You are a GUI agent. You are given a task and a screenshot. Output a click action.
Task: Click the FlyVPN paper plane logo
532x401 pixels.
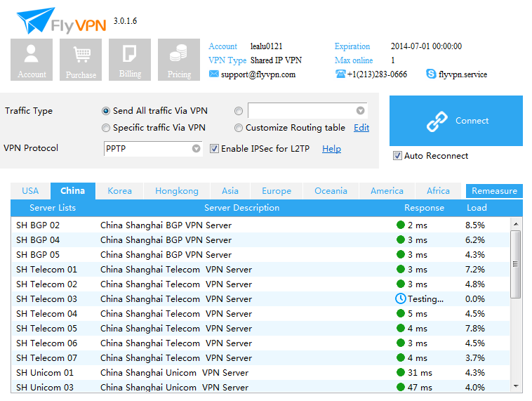pyautogui.click(x=36, y=20)
